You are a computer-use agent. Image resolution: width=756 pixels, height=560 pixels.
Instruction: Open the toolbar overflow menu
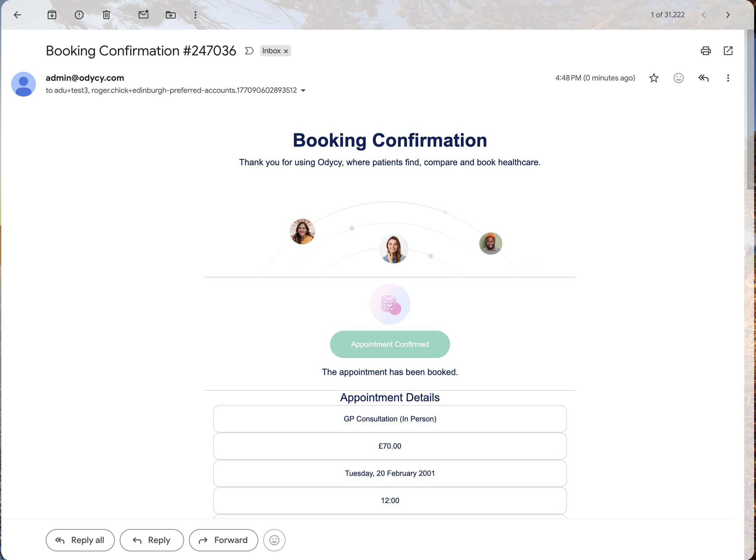click(195, 15)
